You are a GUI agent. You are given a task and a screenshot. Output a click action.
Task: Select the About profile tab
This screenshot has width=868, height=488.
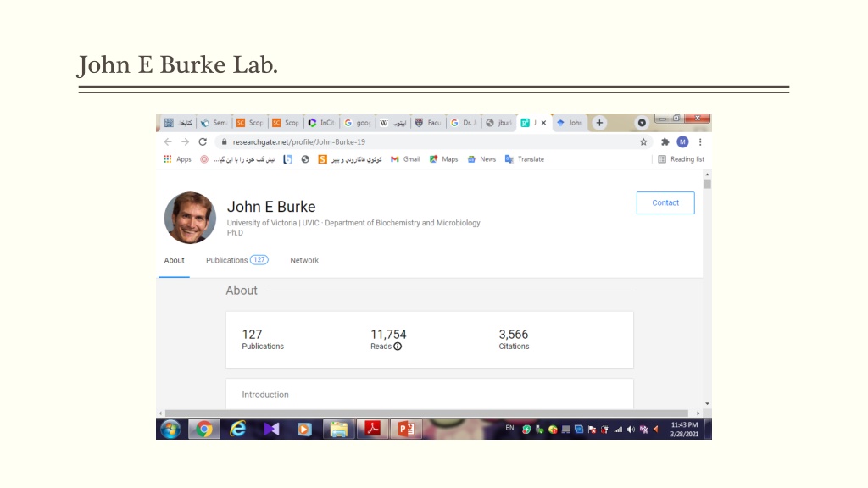174,261
